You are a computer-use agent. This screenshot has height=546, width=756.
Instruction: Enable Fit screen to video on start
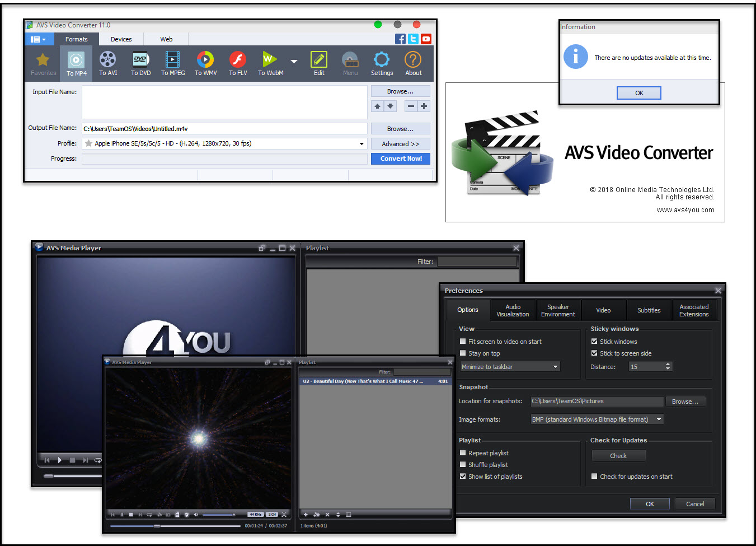[x=463, y=341]
